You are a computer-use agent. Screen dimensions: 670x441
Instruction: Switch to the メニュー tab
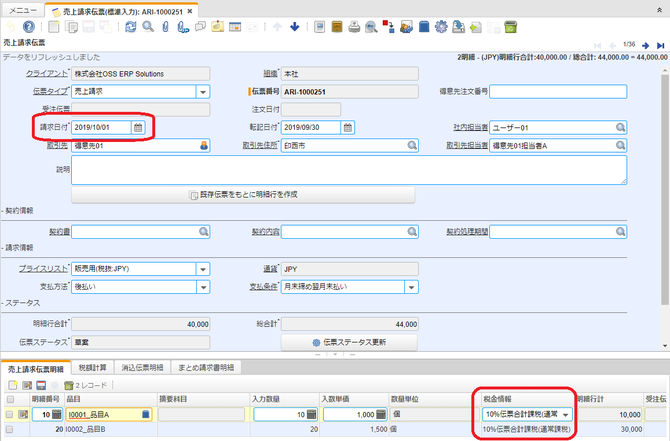pos(23,10)
